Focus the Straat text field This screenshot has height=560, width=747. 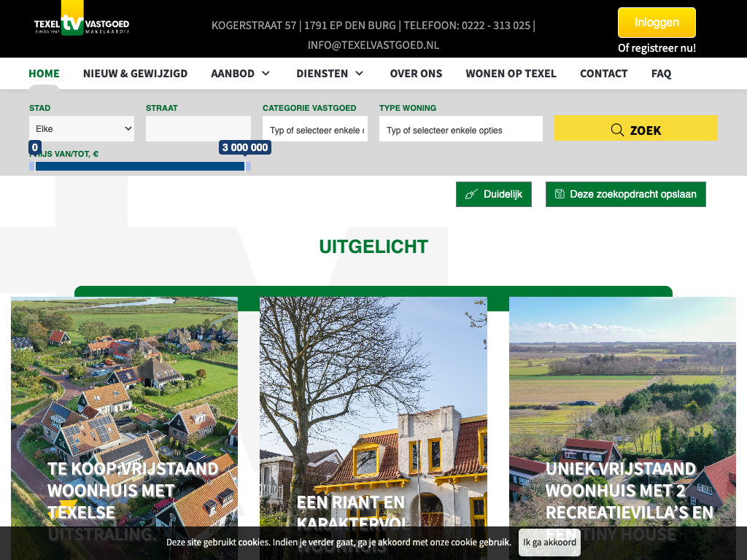198,129
